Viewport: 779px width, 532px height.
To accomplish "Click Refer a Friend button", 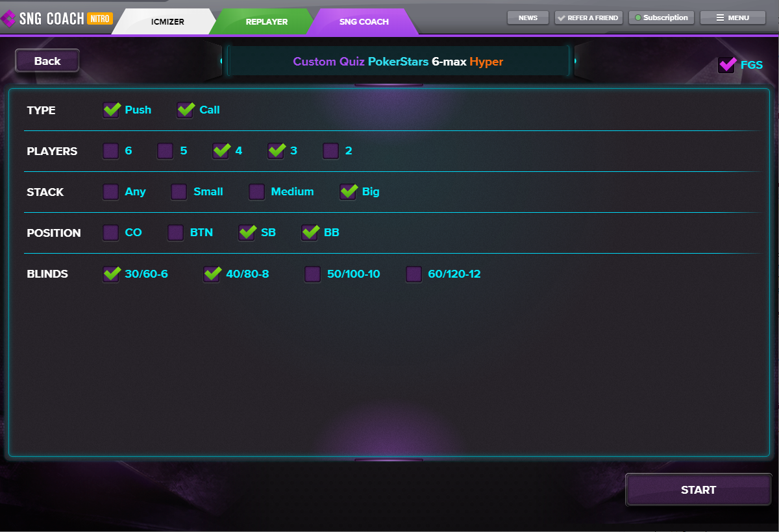I will 589,18.
